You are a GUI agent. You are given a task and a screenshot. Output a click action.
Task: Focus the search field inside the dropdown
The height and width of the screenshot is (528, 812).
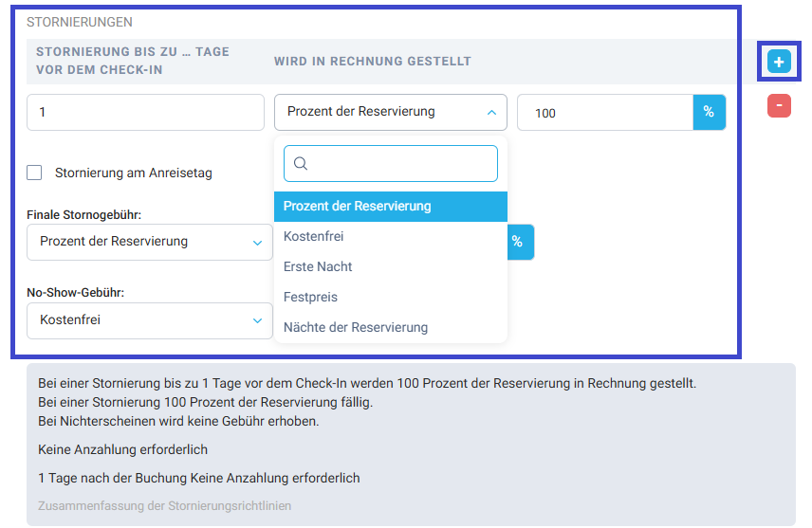[x=391, y=164]
